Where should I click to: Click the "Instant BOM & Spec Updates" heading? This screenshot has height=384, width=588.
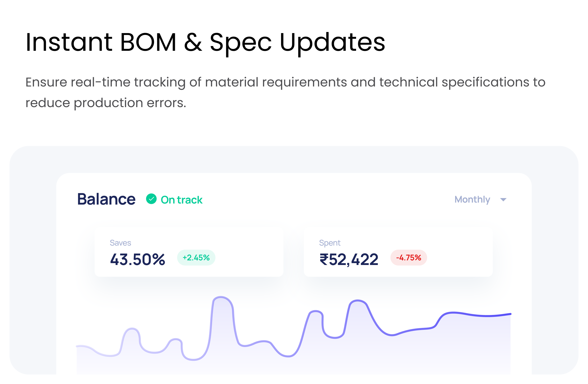tap(205, 42)
